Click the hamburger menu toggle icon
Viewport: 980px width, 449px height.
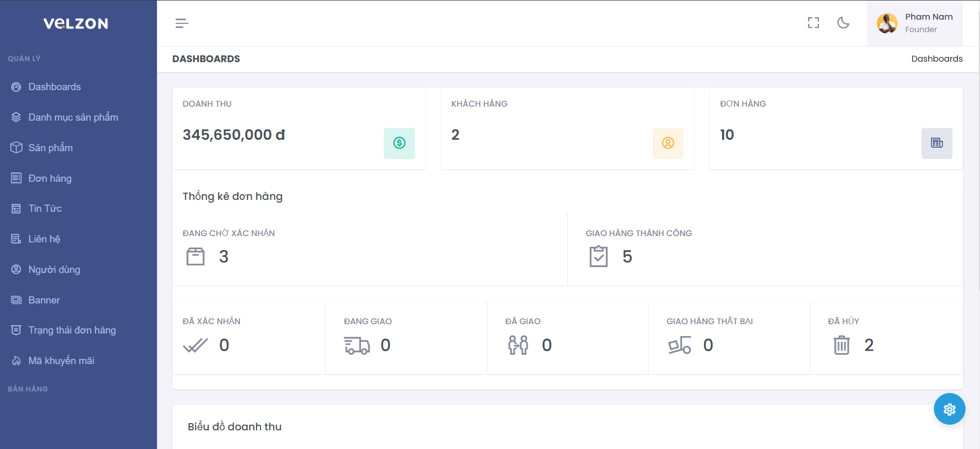tap(182, 23)
